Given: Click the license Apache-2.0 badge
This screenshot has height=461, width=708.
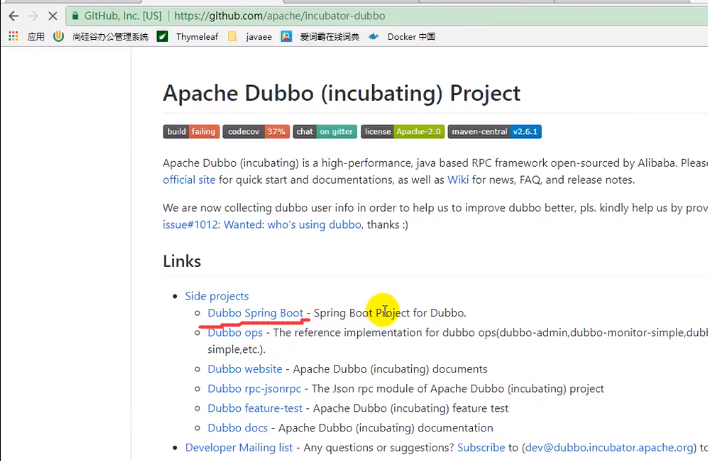Looking at the screenshot, I should tap(403, 131).
